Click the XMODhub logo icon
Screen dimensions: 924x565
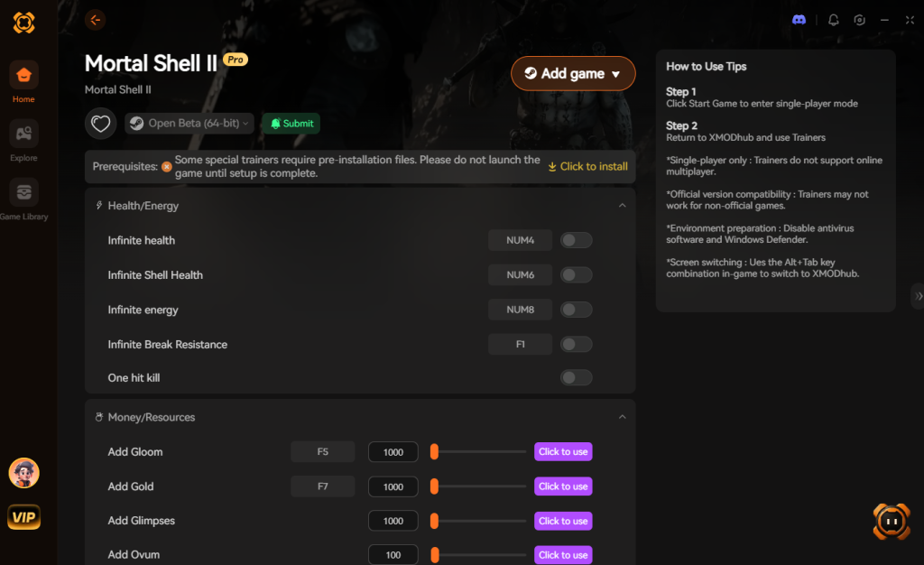point(24,23)
